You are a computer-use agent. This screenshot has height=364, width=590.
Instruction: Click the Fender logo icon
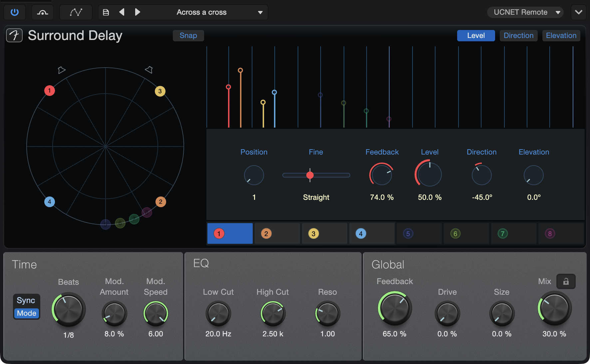(x=14, y=35)
